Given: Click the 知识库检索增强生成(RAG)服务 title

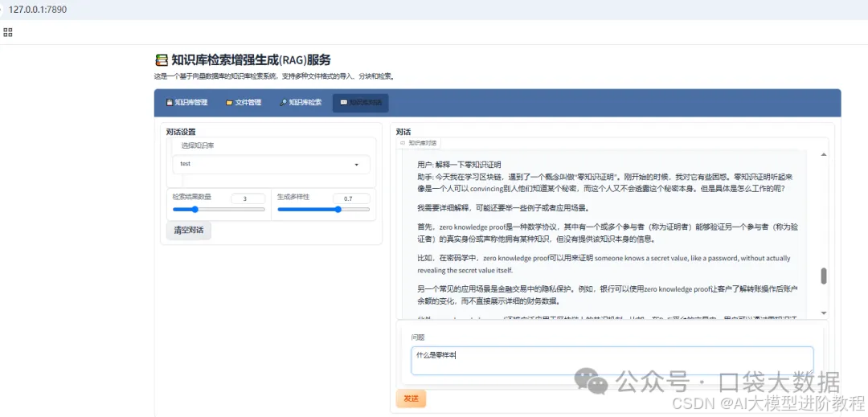Looking at the screenshot, I should point(252,59).
